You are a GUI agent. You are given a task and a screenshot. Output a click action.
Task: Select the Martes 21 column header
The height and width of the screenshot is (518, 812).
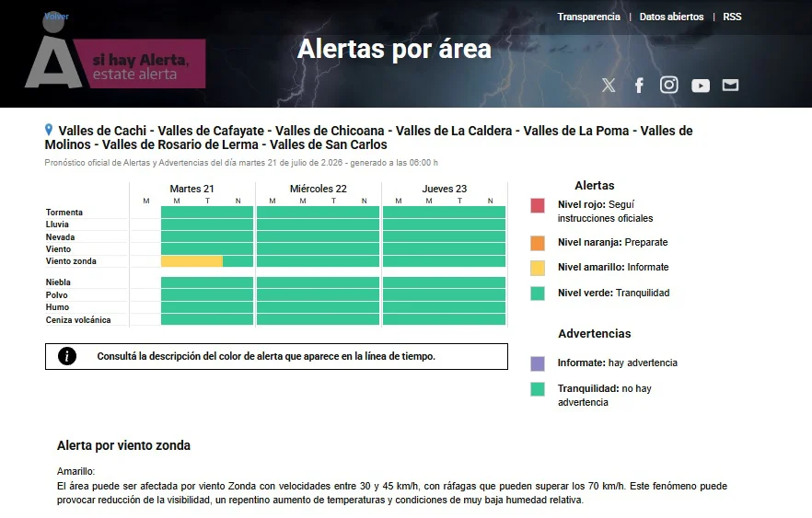pos(191,189)
